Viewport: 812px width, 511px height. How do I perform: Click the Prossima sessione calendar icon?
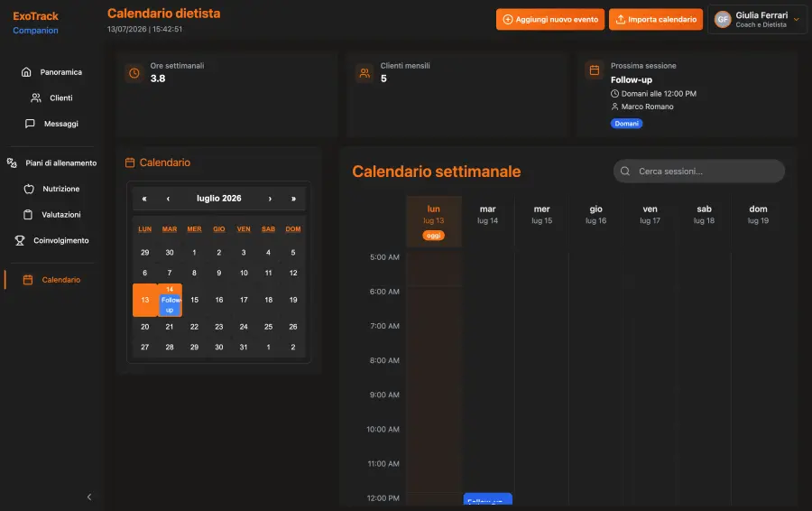pos(595,70)
